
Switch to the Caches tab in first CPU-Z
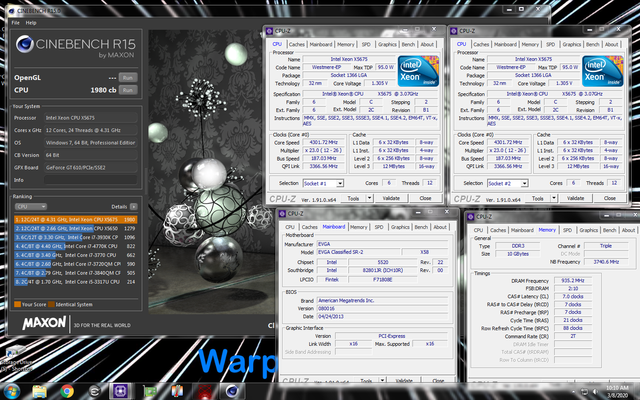click(297, 44)
